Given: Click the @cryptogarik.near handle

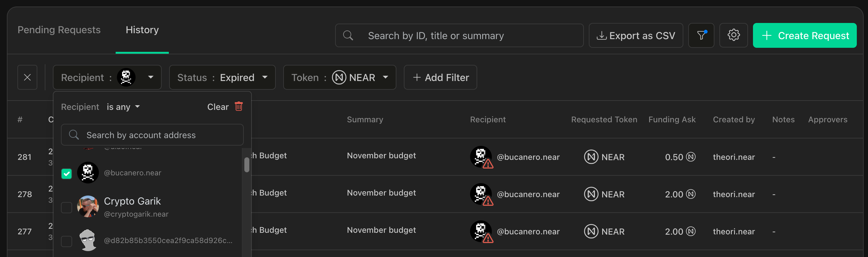Looking at the screenshot, I should pyautogui.click(x=136, y=214).
